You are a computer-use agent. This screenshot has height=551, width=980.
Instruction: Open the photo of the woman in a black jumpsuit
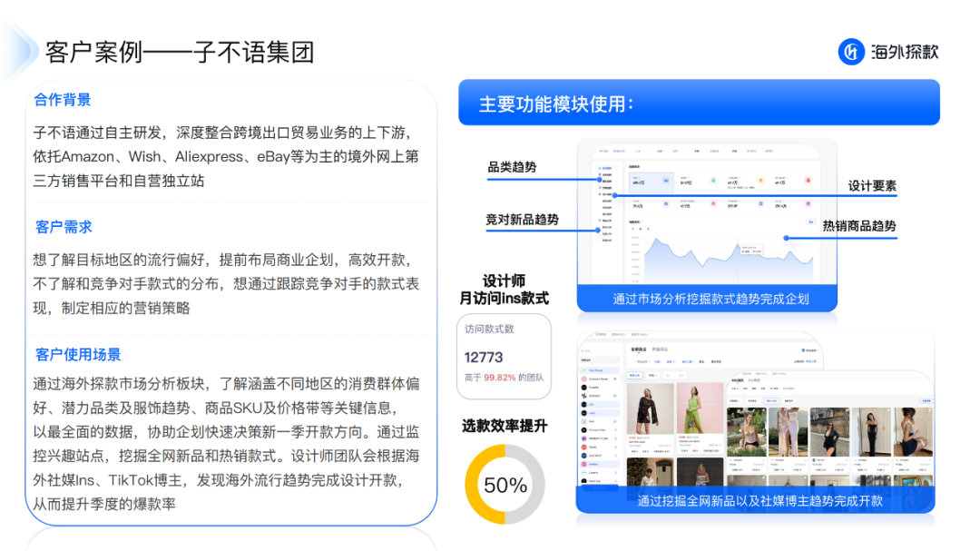[x=871, y=432]
